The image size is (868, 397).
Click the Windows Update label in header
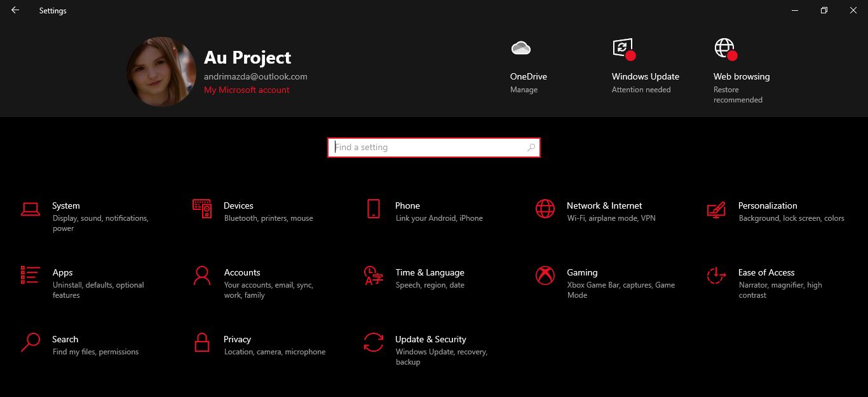646,76
